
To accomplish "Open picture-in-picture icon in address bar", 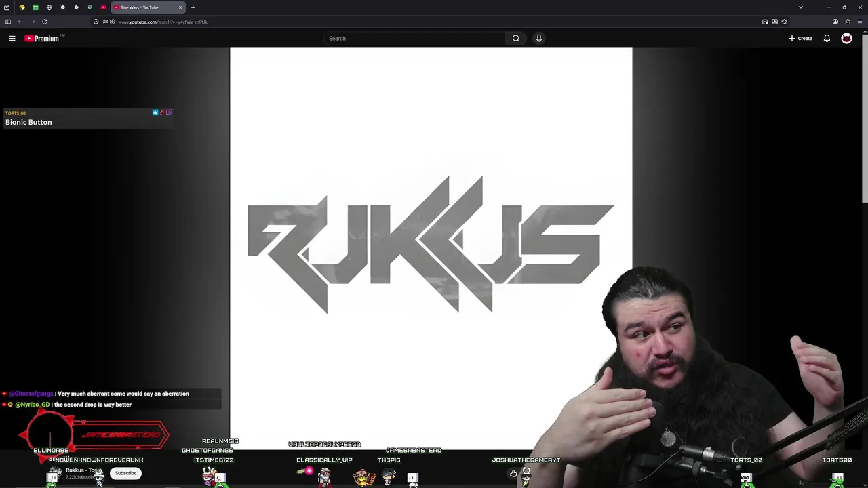I will click(x=765, y=22).
